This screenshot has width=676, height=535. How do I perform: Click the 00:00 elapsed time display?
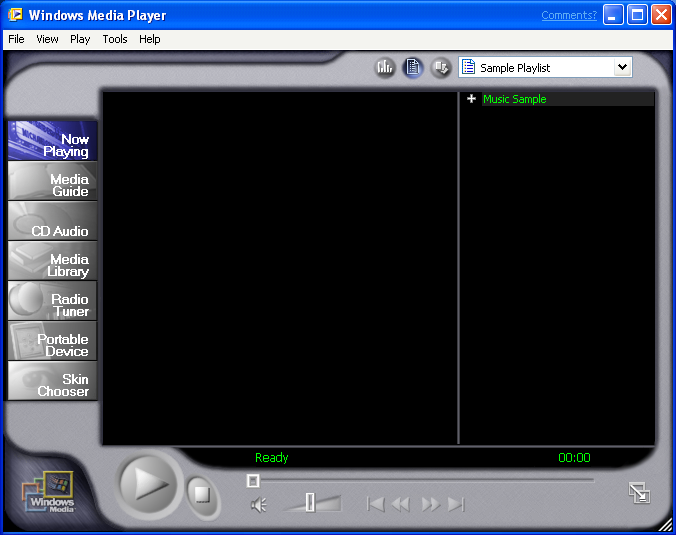pyautogui.click(x=574, y=457)
